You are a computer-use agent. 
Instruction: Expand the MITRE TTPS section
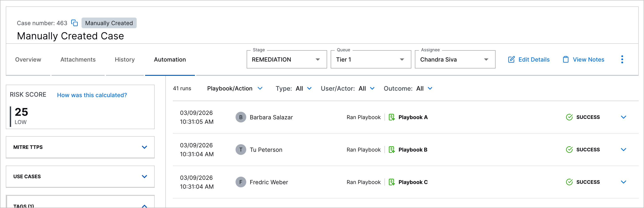point(144,147)
